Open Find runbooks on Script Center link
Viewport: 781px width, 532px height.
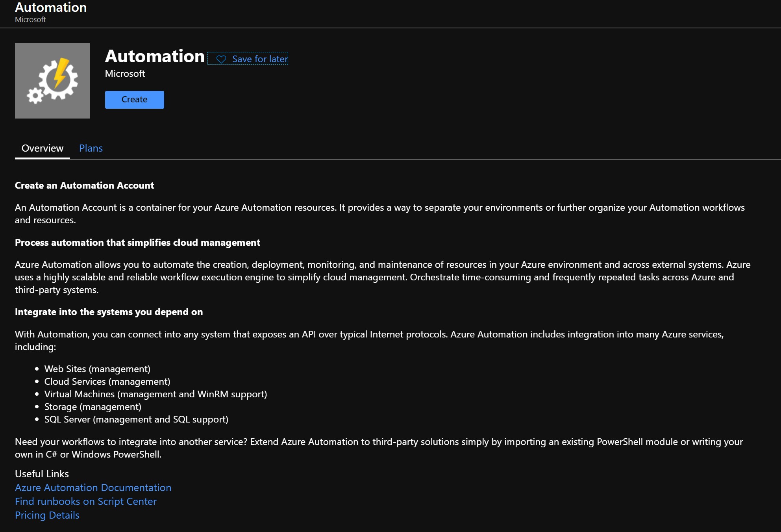(x=86, y=501)
